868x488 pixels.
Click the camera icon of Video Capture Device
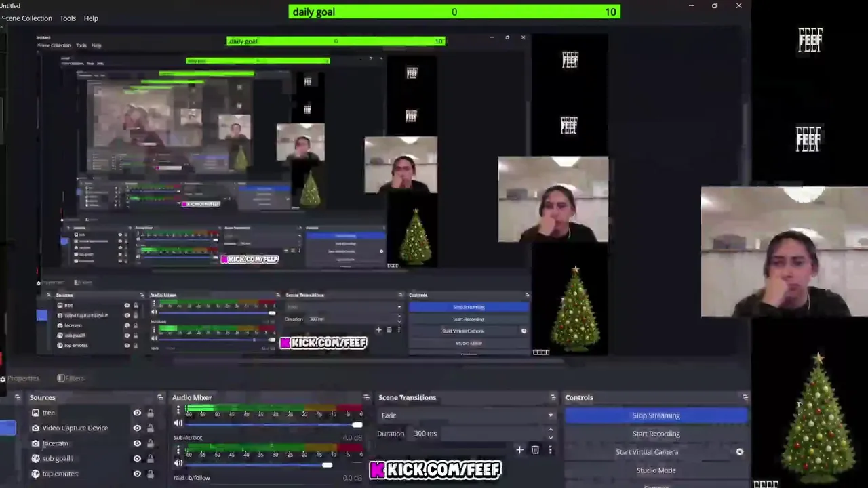tap(35, 428)
